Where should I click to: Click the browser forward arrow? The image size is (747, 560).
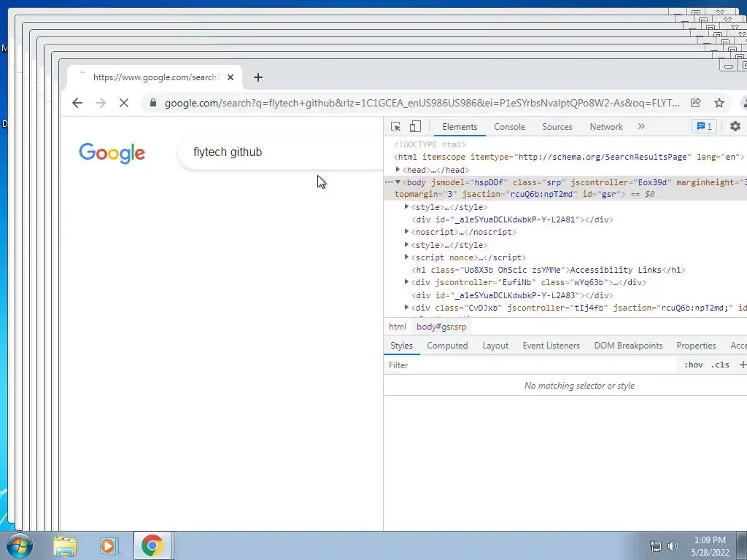click(x=101, y=103)
